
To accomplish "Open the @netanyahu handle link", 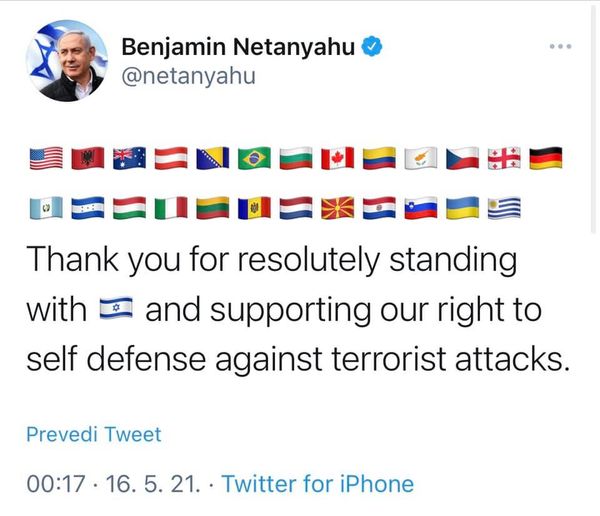I will (x=188, y=76).
